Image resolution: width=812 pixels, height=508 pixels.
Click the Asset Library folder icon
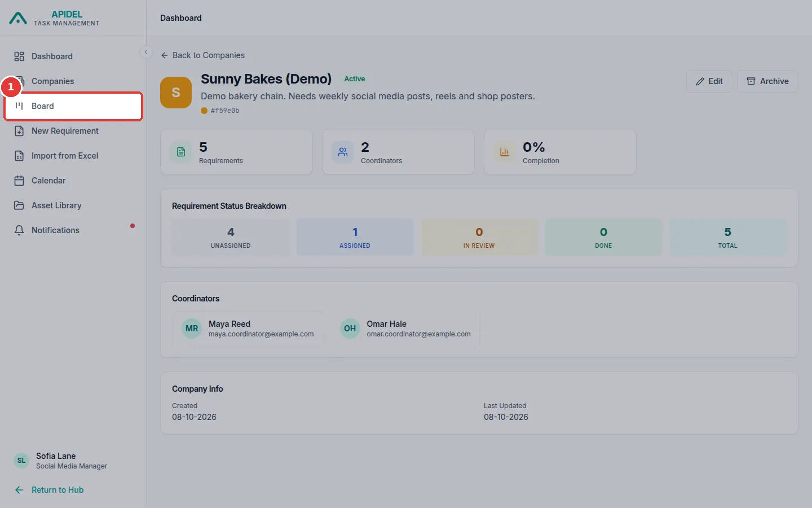(19, 205)
